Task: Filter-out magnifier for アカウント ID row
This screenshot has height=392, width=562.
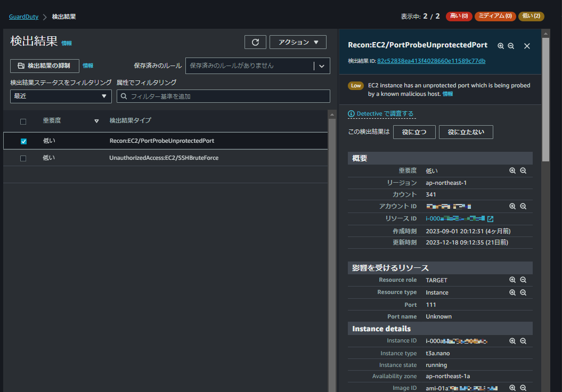Action: 523,206
